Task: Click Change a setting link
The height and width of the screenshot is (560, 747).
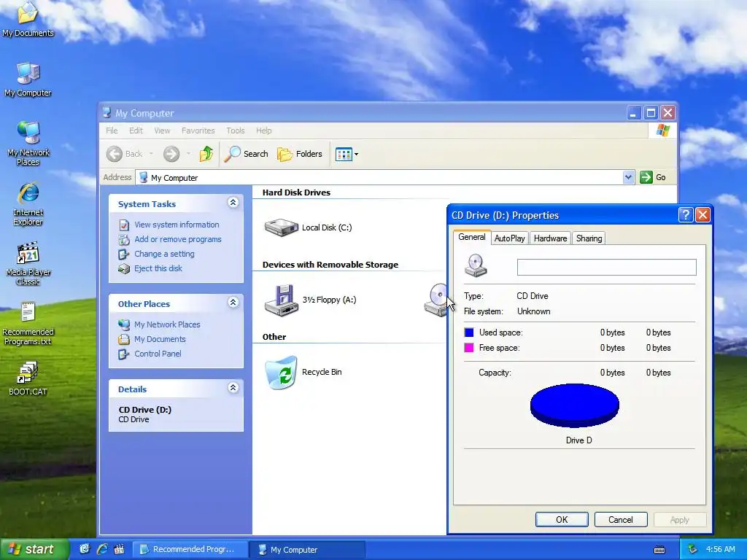Action: click(164, 254)
